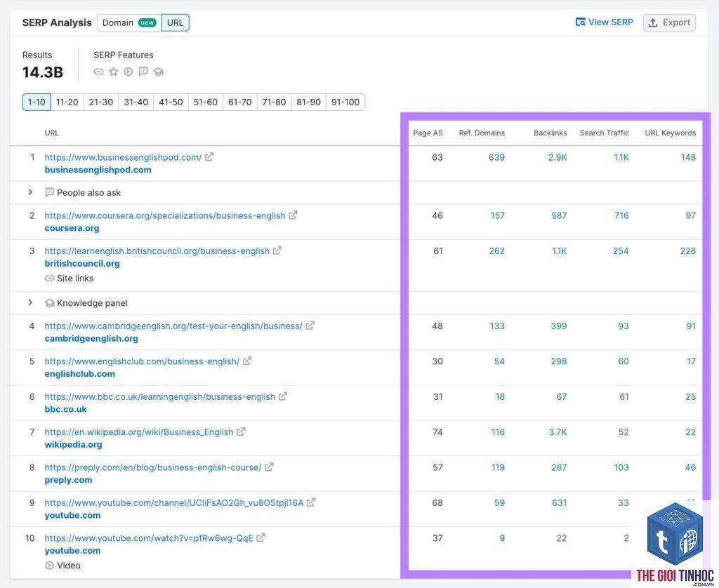Open external link icon for YouTube watch URL
The image size is (719, 588).
261,537
